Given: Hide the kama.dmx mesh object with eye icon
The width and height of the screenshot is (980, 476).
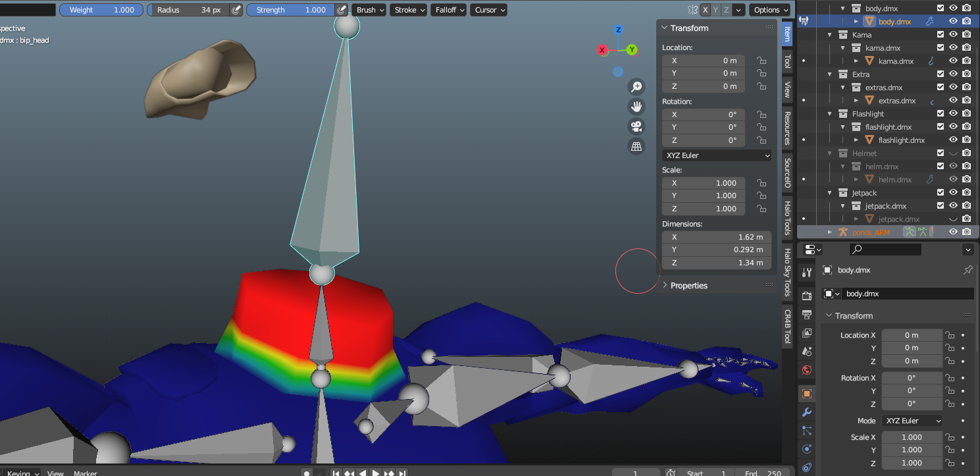Looking at the screenshot, I should pyautogui.click(x=953, y=61).
